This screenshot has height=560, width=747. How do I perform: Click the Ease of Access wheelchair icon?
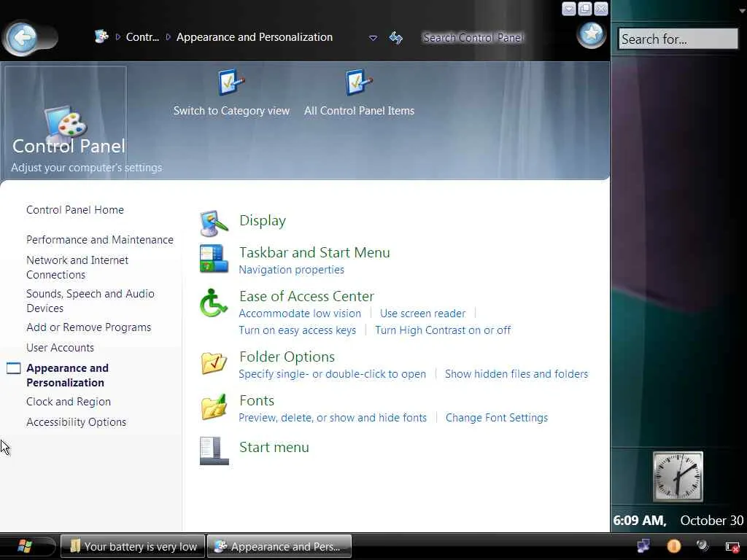click(214, 303)
